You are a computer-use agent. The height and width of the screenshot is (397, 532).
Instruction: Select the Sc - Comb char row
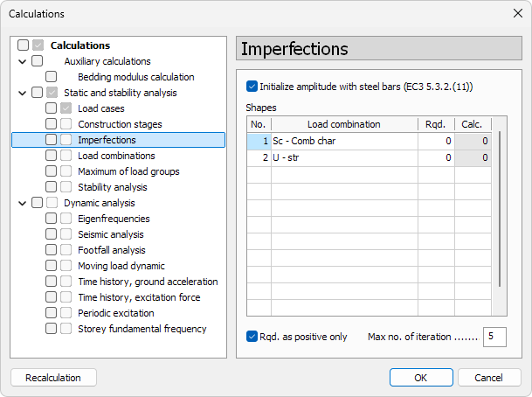coord(343,141)
